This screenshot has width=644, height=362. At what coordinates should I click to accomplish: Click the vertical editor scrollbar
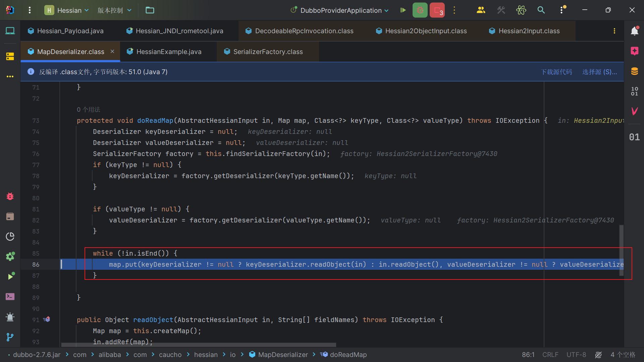coord(621,250)
